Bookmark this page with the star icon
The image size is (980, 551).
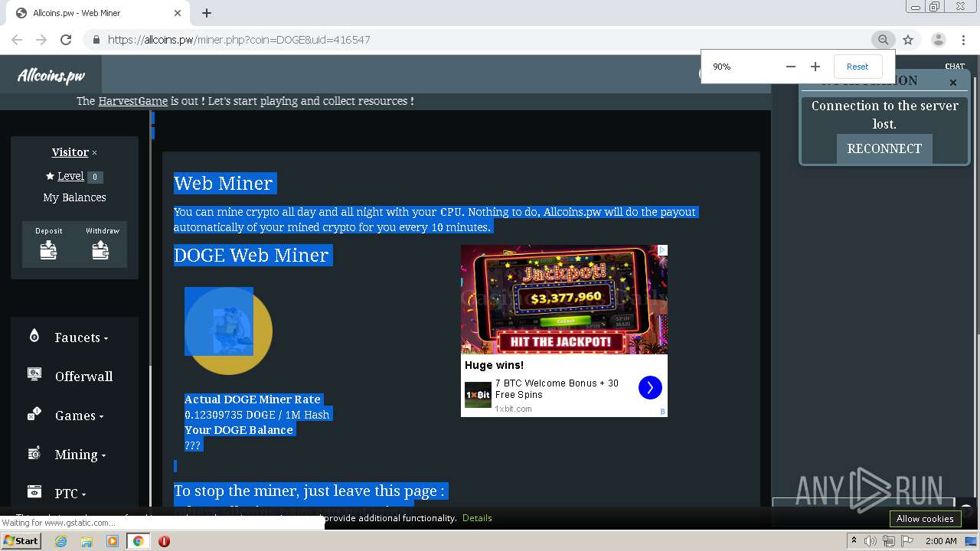coord(908,40)
